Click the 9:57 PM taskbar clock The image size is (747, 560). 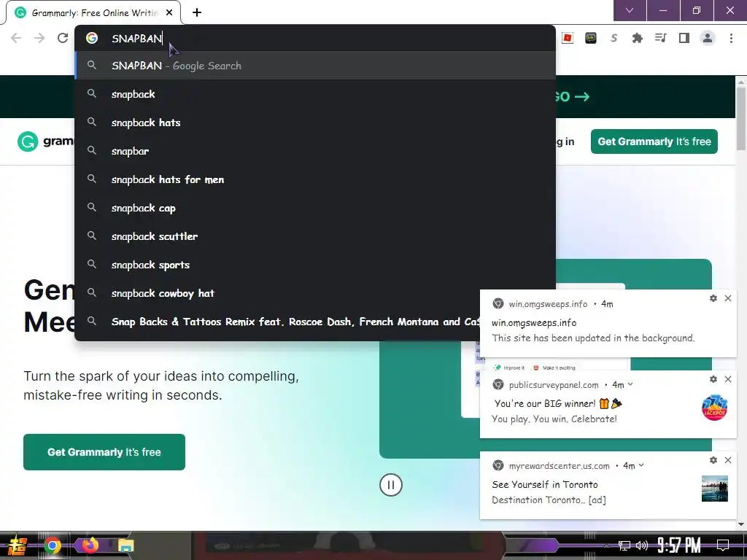click(679, 545)
